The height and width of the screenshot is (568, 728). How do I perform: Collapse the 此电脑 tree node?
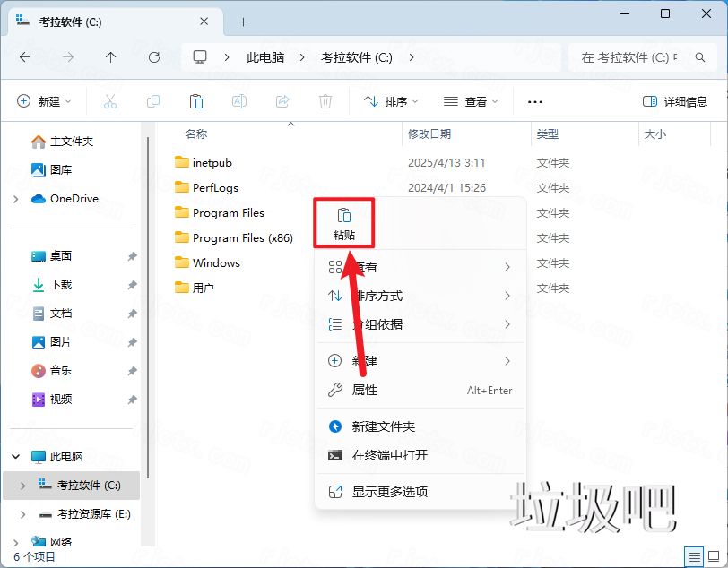click(14, 456)
